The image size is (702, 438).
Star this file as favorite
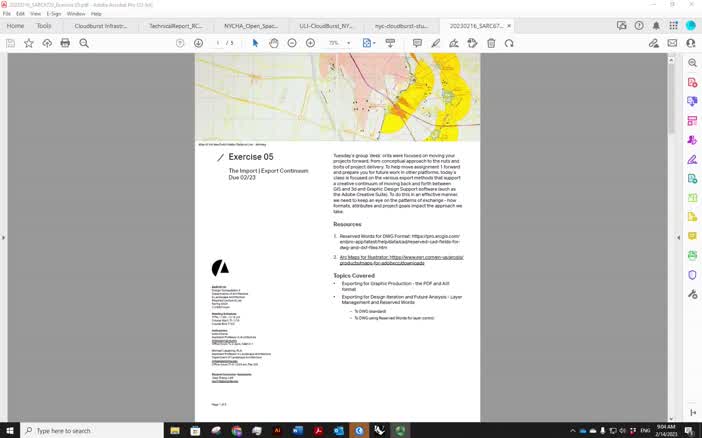pos(28,43)
